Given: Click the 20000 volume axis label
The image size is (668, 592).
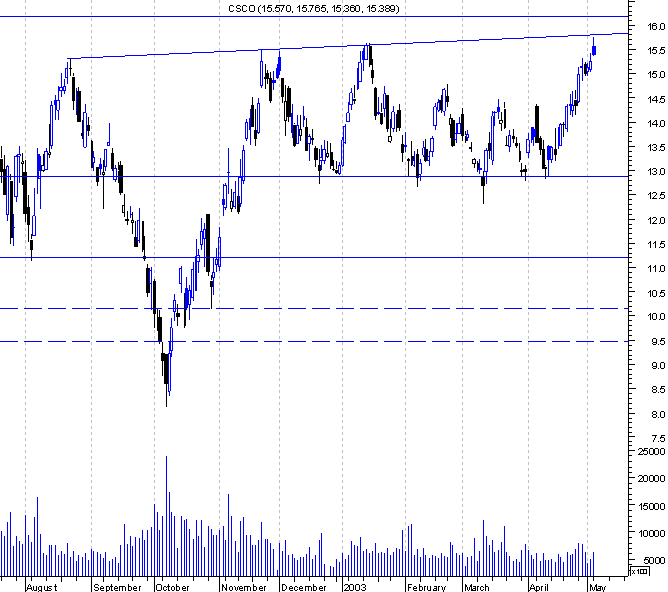Looking at the screenshot, I should (x=651, y=479).
